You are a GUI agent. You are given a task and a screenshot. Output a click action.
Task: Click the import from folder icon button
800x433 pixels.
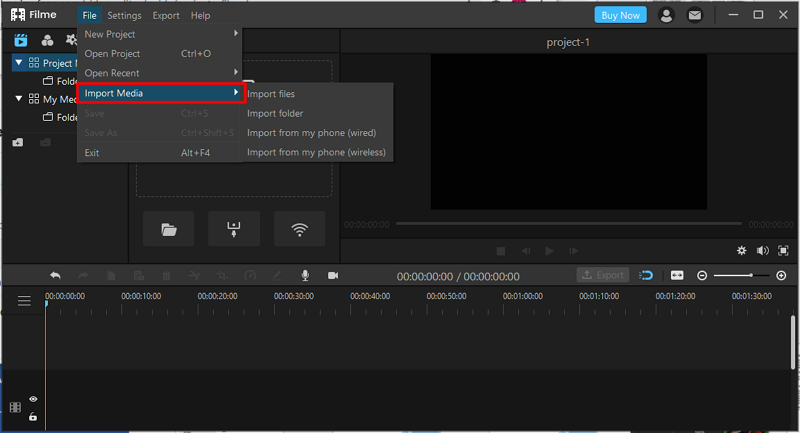pos(169,229)
